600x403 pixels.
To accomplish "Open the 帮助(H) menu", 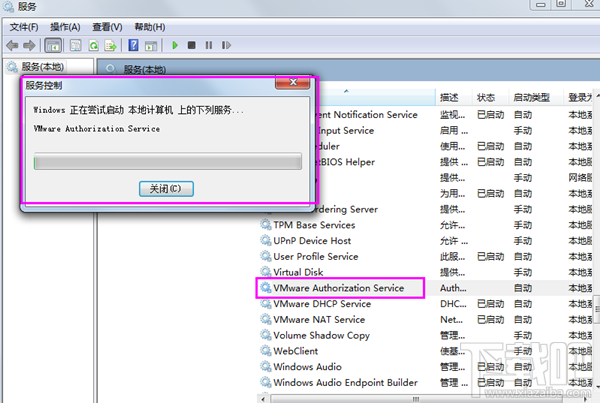I will click(x=150, y=27).
